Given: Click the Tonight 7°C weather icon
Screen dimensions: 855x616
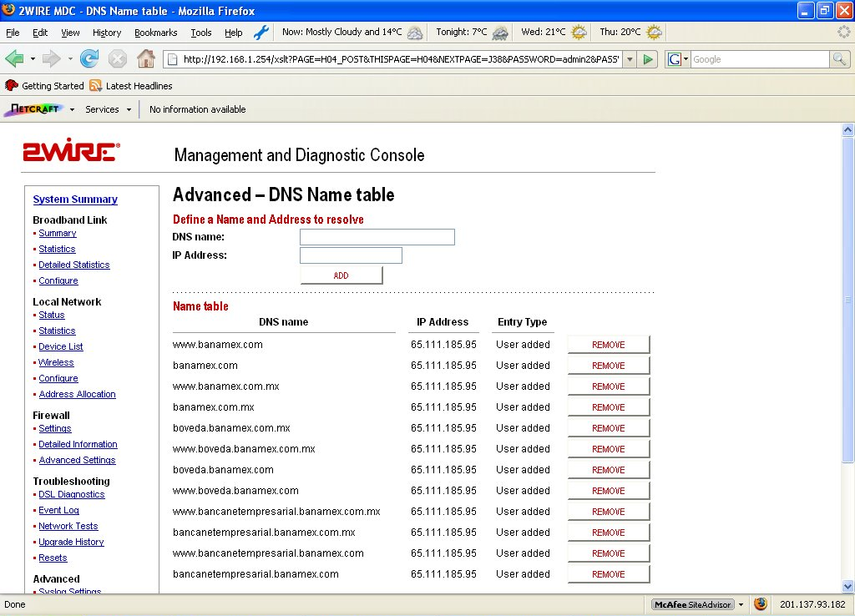Looking at the screenshot, I should click(500, 33).
